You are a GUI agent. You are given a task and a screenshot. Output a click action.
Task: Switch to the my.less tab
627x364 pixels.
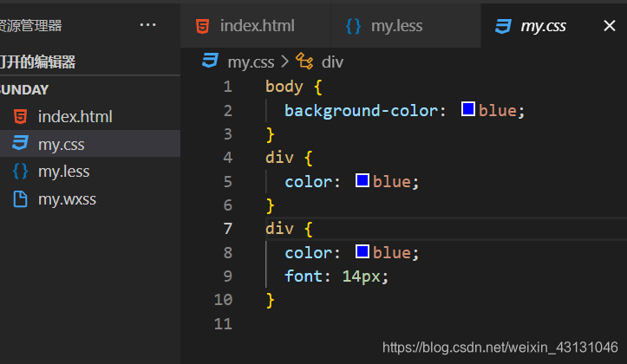(406, 26)
